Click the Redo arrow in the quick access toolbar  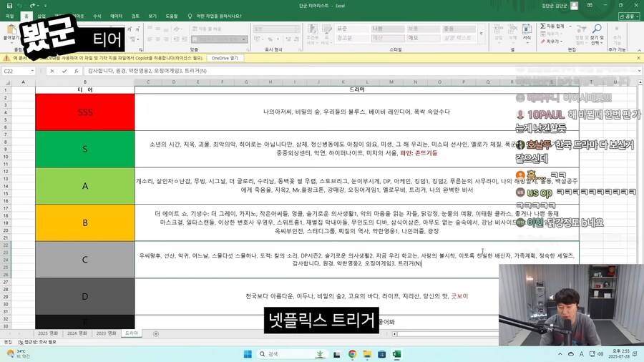pyautogui.click(x=32, y=6)
